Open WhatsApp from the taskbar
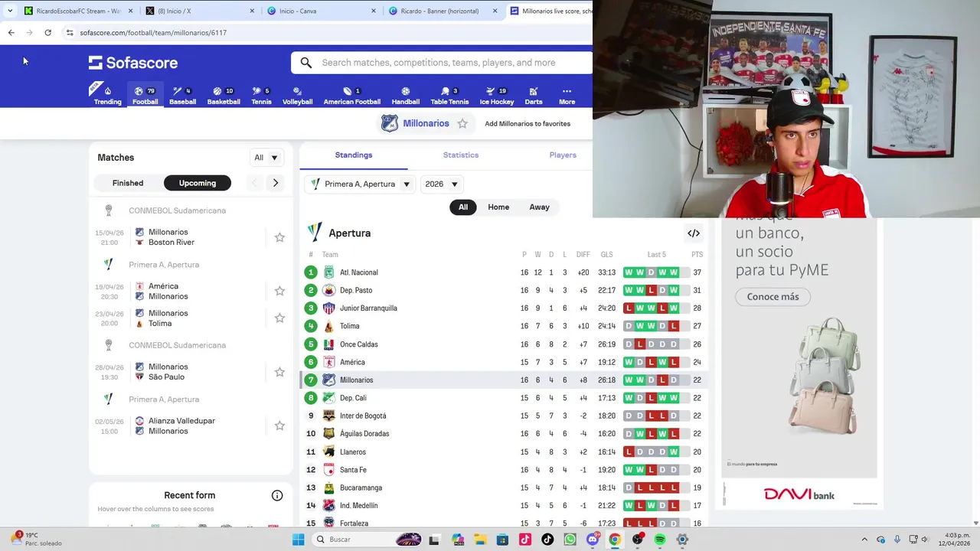The image size is (980, 551). (570, 540)
